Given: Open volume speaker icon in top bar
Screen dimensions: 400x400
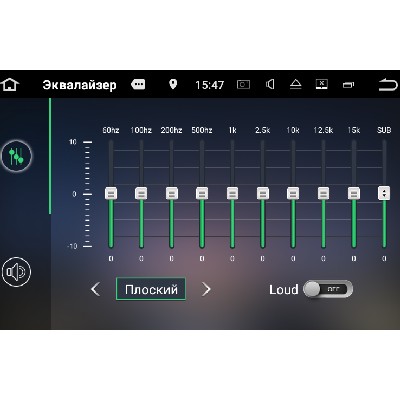Looking at the screenshot, I should click(x=270, y=84).
